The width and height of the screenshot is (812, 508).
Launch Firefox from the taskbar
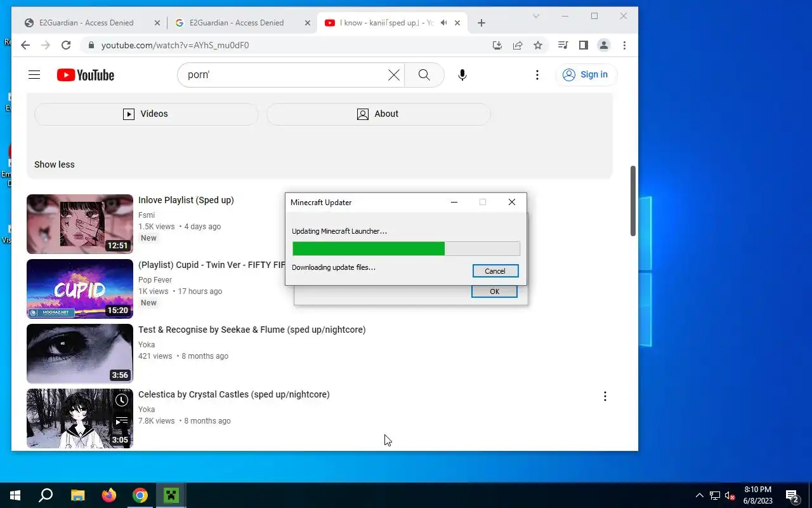(108, 495)
